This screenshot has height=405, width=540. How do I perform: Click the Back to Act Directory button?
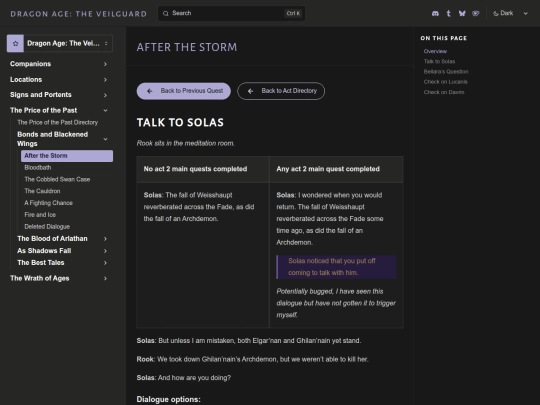pyautogui.click(x=281, y=91)
